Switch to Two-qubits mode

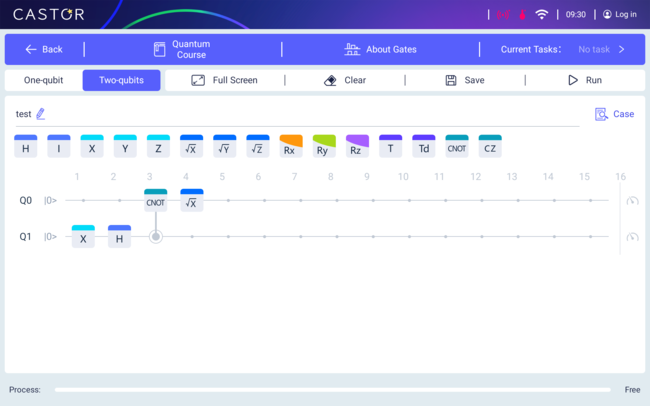pos(121,80)
